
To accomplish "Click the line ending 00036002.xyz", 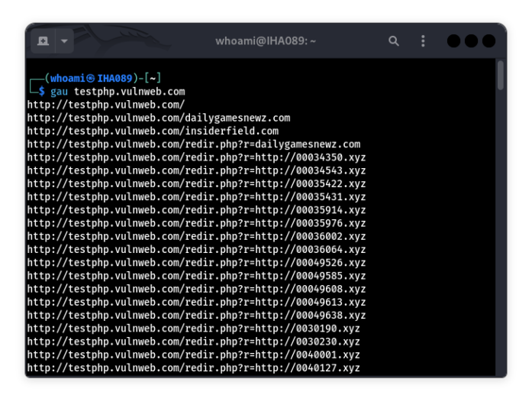I will coord(196,236).
